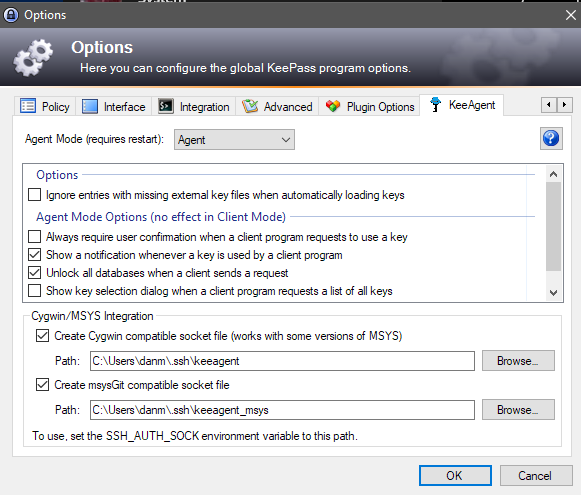
Task: Open the Agent Mode dropdown
Action: coord(234,140)
